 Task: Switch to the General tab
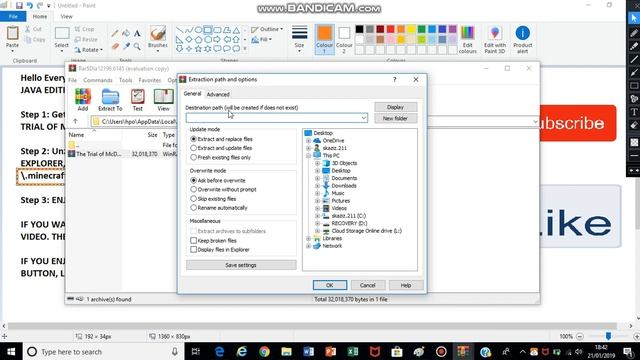[x=192, y=93]
